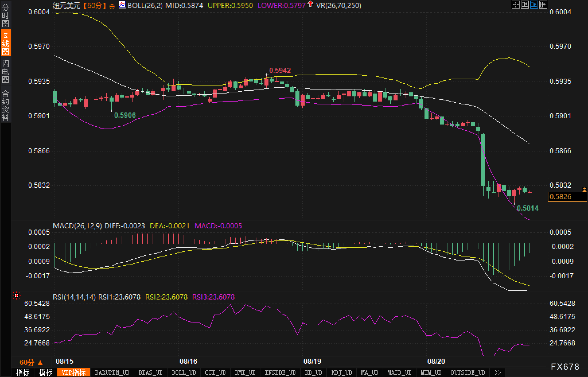Select the VIP指标 tab
This screenshot has height=377, width=588.
pyautogui.click(x=73, y=372)
